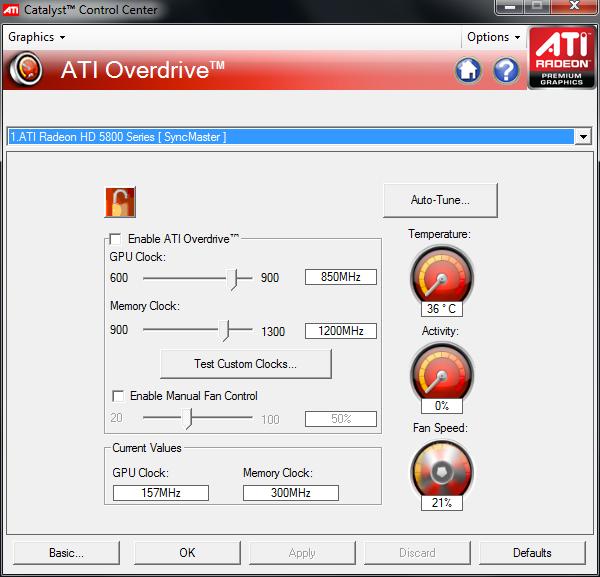Click the Fan Speed gauge dial
This screenshot has height=577, width=600.
click(x=442, y=469)
